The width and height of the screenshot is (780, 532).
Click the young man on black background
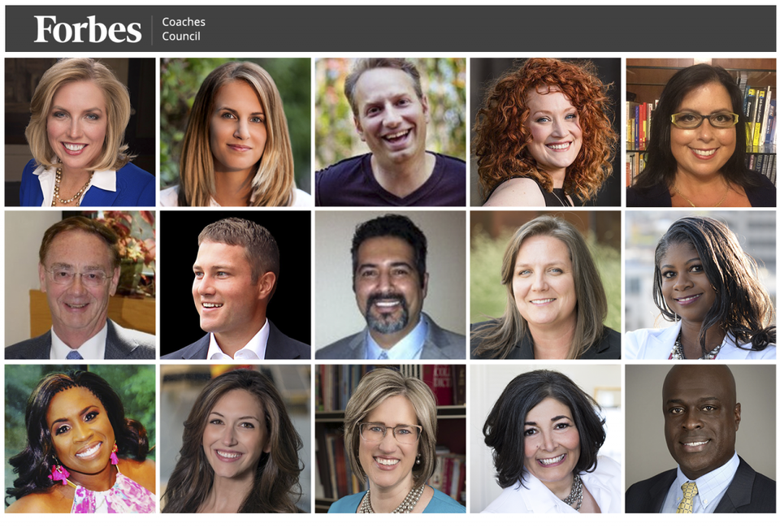[236, 285]
